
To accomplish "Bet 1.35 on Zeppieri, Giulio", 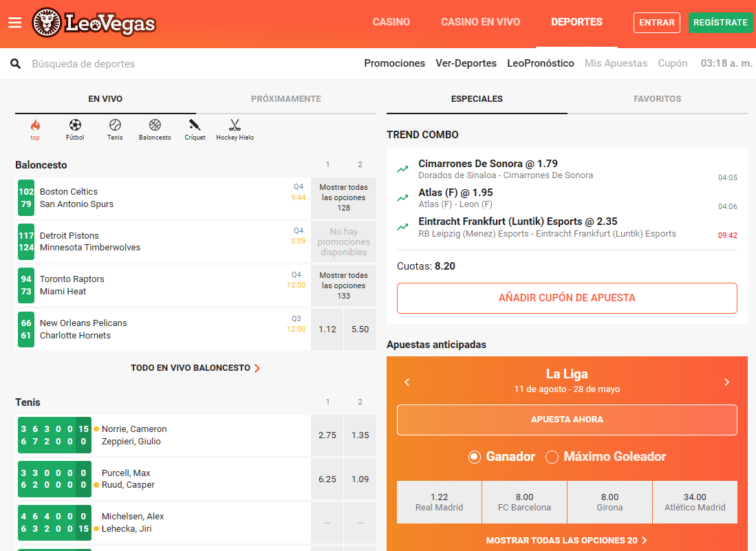I will pos(360,435).
